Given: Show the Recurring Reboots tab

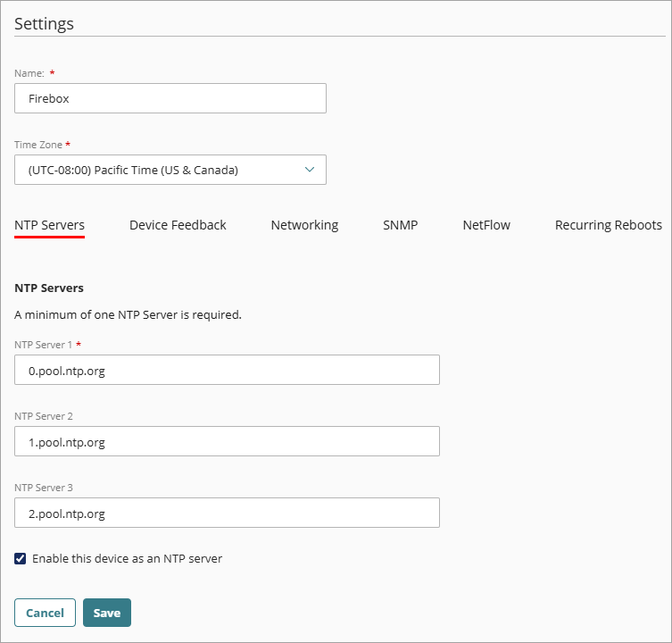Looking at the screenshot, I should (608, 225).
